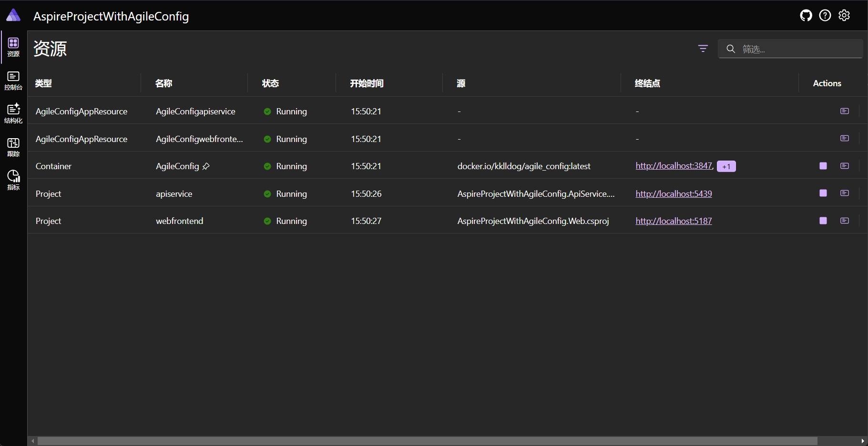Open the http://localhost:5439 endpoint link
868x446 pixels.
tap(674, 193)
